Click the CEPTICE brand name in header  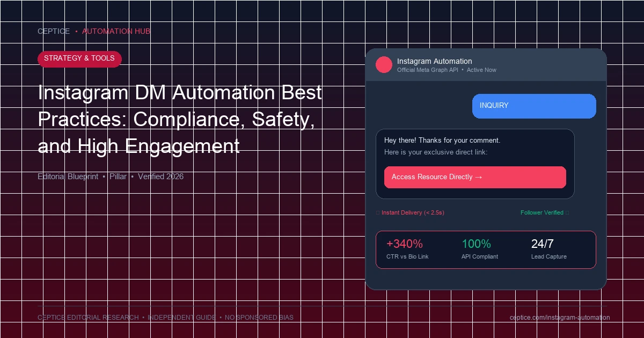point(54,31)
